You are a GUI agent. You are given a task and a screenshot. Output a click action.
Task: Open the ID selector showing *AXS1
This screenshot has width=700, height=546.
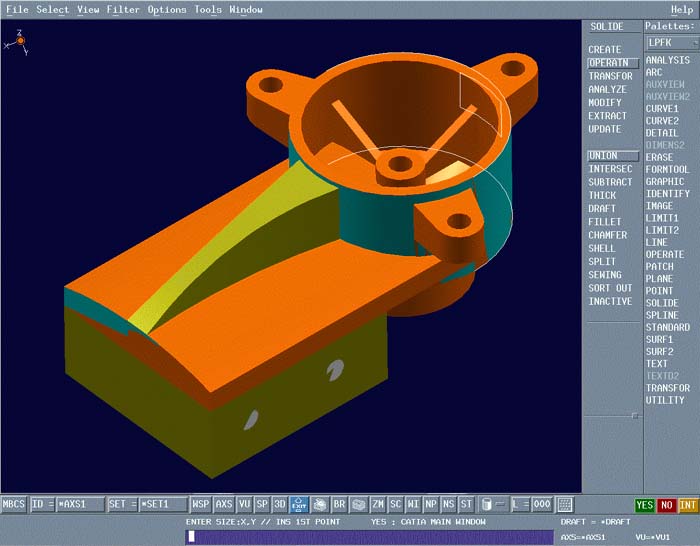(x=79, y=505)
